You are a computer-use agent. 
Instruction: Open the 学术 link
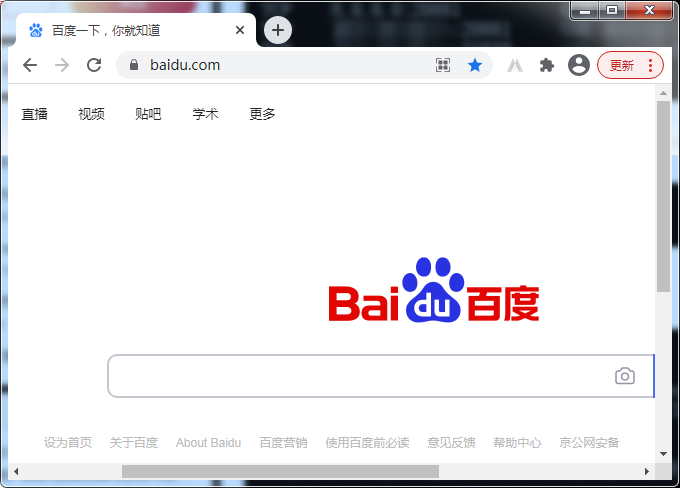coord(205,114)
